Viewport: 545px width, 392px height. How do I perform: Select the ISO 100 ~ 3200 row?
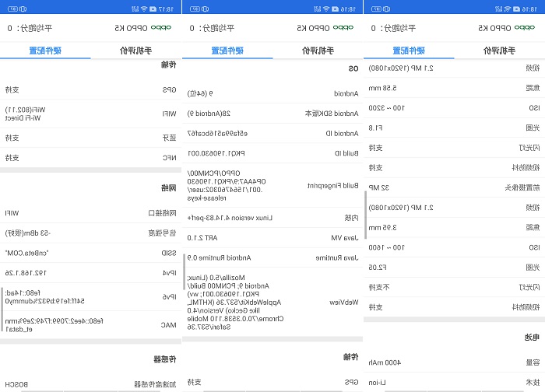point(454,107)
